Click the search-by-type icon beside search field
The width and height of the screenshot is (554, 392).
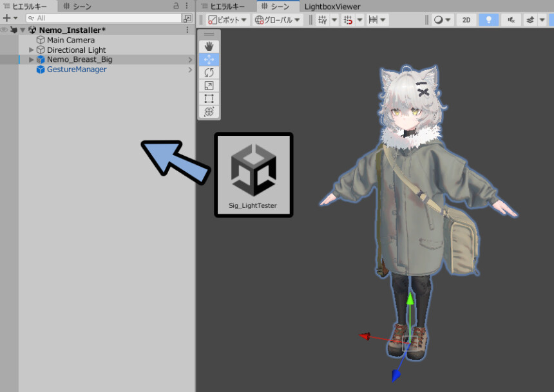tap(187, 18)
